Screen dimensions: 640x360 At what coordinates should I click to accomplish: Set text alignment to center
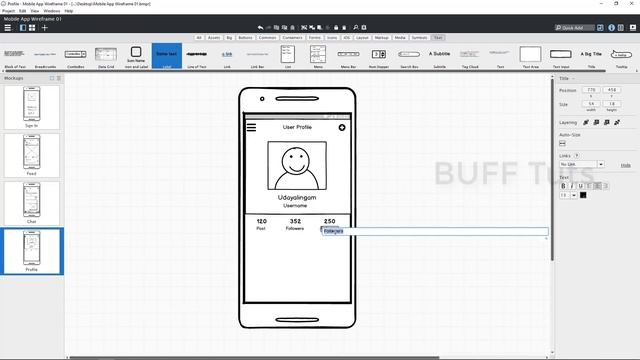pyautogui.click(x=598, y=186)
